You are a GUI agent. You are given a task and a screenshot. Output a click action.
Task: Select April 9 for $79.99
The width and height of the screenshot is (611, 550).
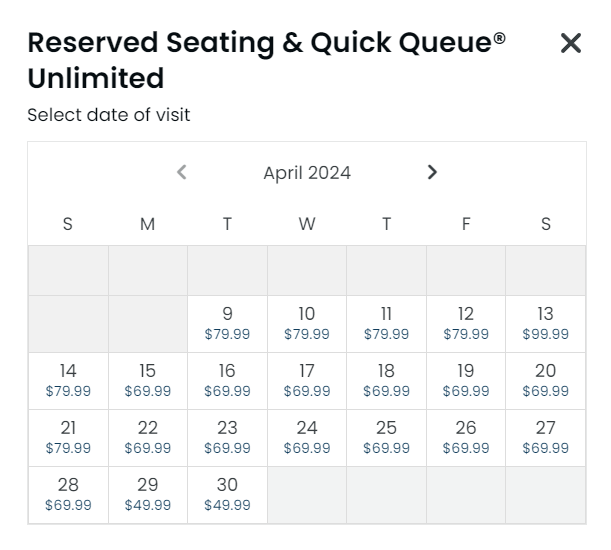pyautogui.click(x=227, y=323)
